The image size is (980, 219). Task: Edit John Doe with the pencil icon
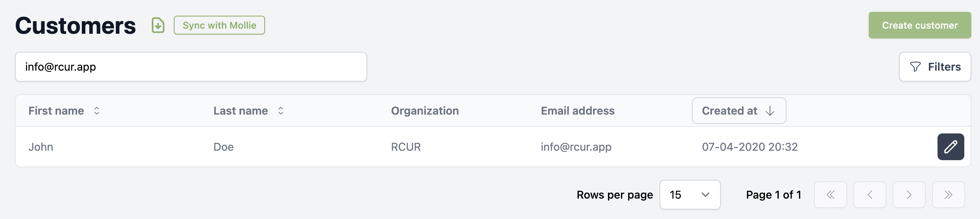pyautogui.click(x=951, y=147)
